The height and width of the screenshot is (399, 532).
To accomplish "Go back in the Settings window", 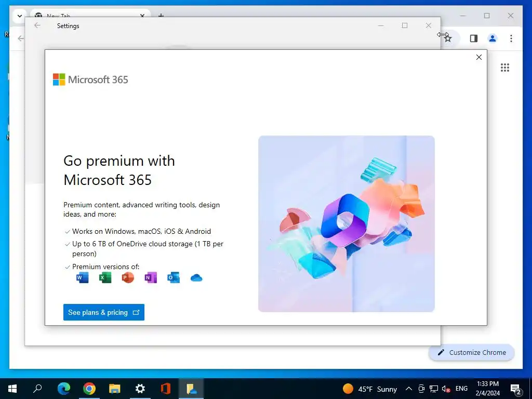I will (x=37, y=25).
